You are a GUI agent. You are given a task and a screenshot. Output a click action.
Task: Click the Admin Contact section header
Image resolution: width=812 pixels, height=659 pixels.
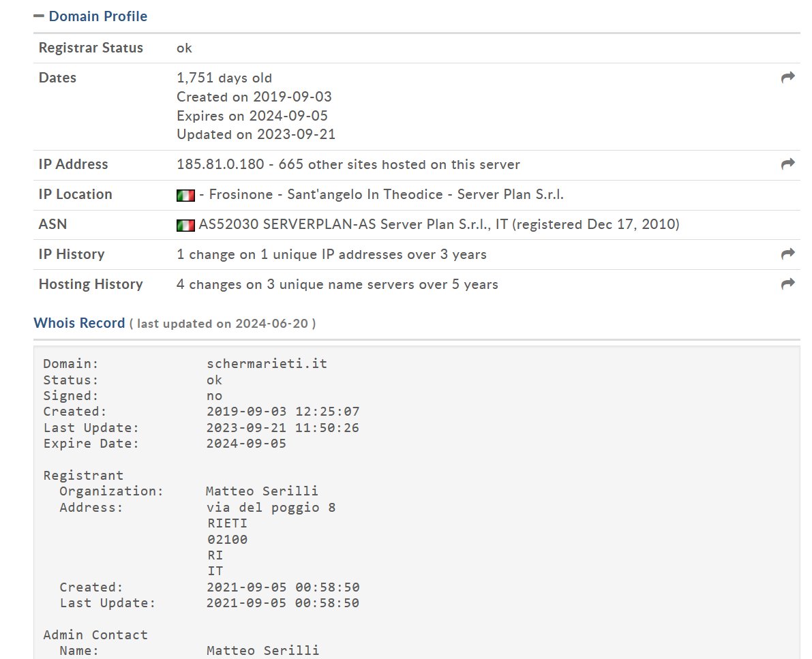click(95, 634)
